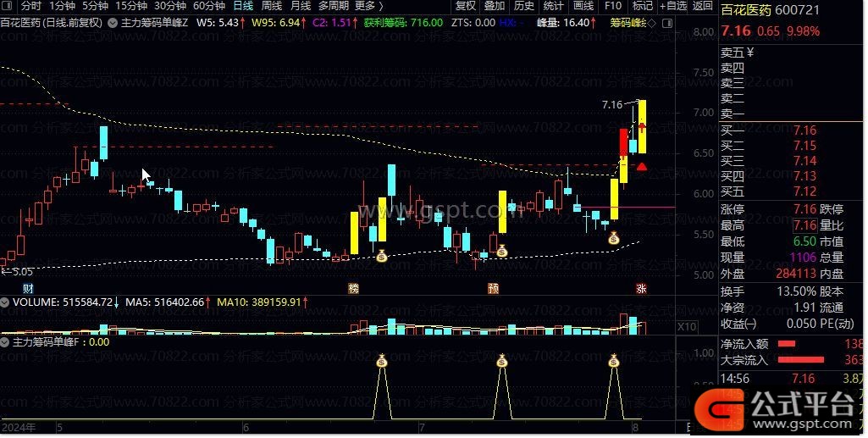Click the 涨停 limit-up price 7.16
The image size is (868, 438).
[804, 209]
